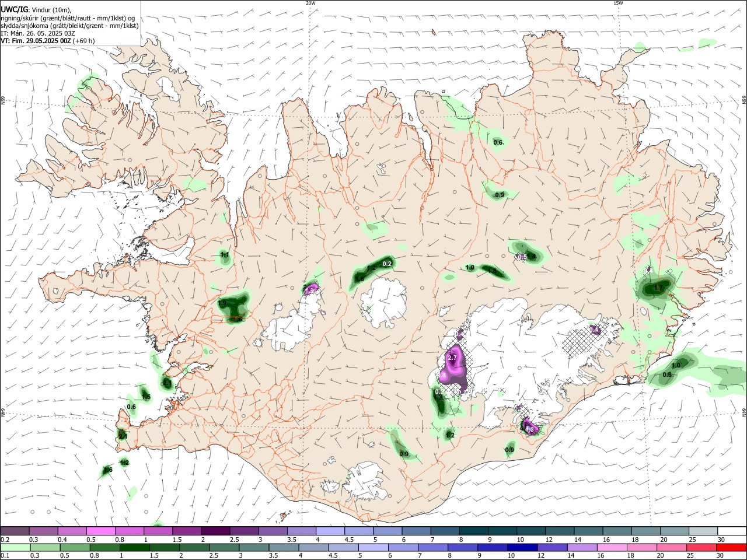747x560 pixels.
Task: Select the darkest green 1 rain scale swatch
Action: [x=135, y=547]
